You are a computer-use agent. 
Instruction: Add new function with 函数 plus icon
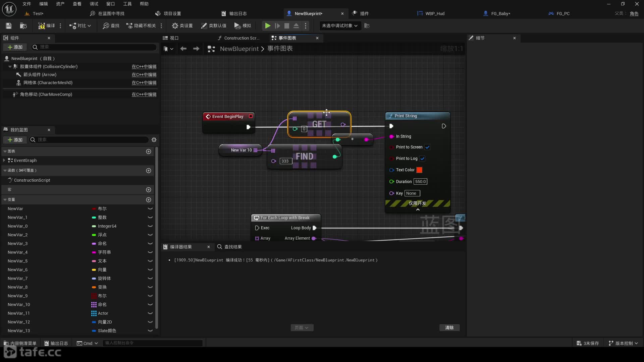pyautogui.click(x=149, y=171)
